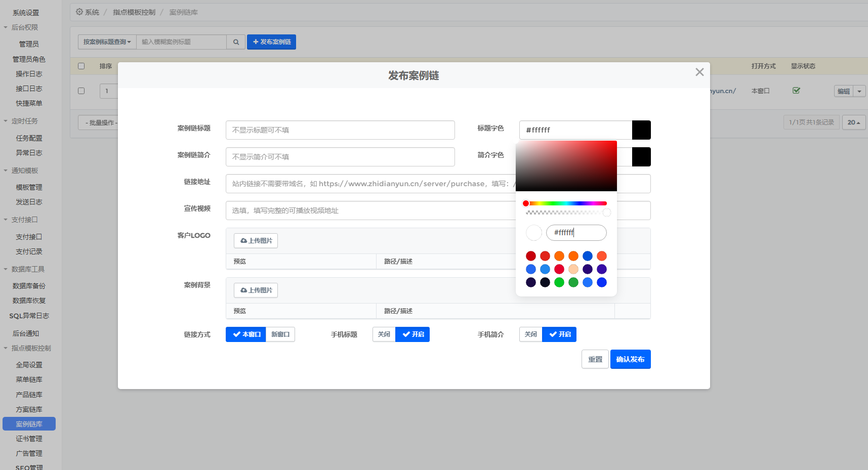Click the 发布案例链 blue button

(x=271, y=42)
